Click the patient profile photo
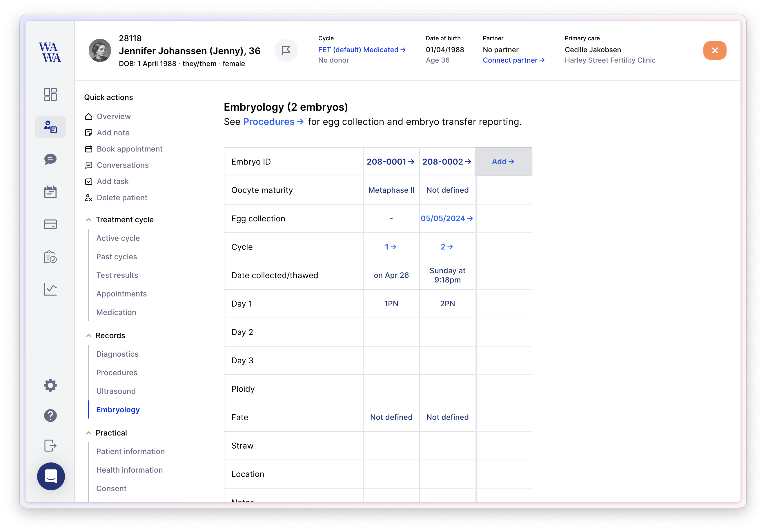The height and width of the screenshot is (532, 766). coord(100,50)
